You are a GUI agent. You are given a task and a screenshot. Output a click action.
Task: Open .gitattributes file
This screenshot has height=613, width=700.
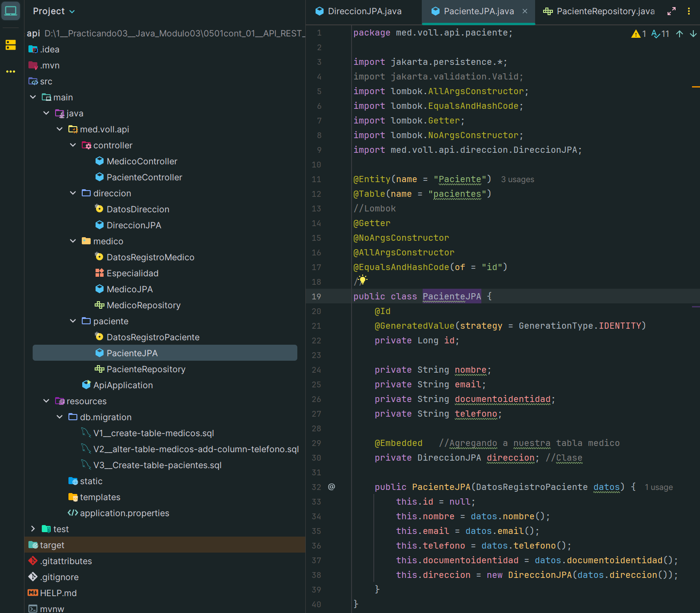60,561
